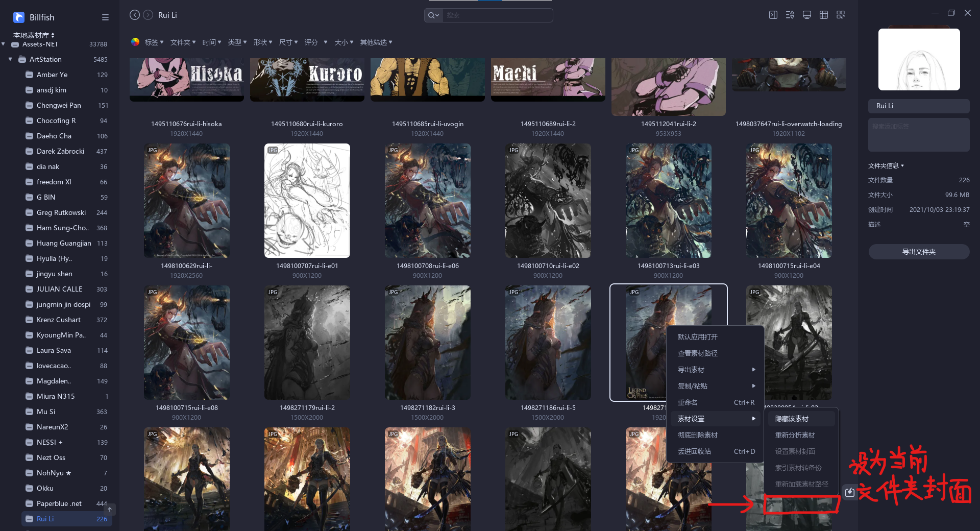This screenshot has height=531, width=980.
Task: Open the 评分 rating filter dropdown
Action: [x=316, y=42]
